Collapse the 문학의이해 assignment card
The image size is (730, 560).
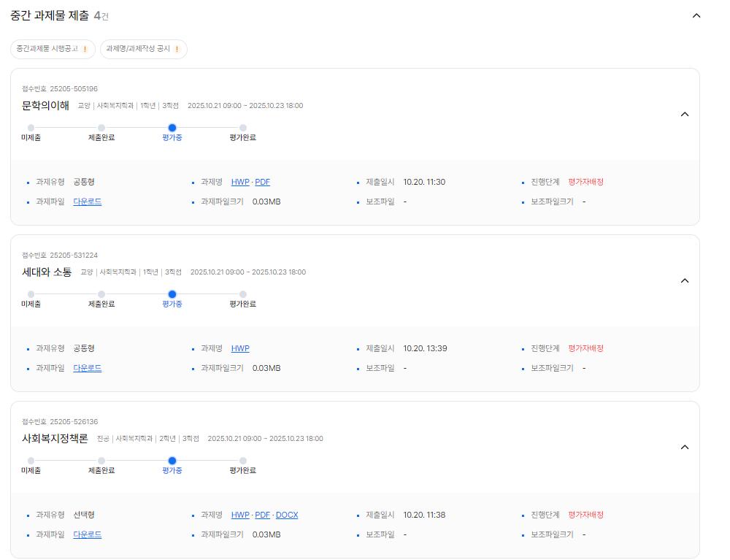pos(685,115)
